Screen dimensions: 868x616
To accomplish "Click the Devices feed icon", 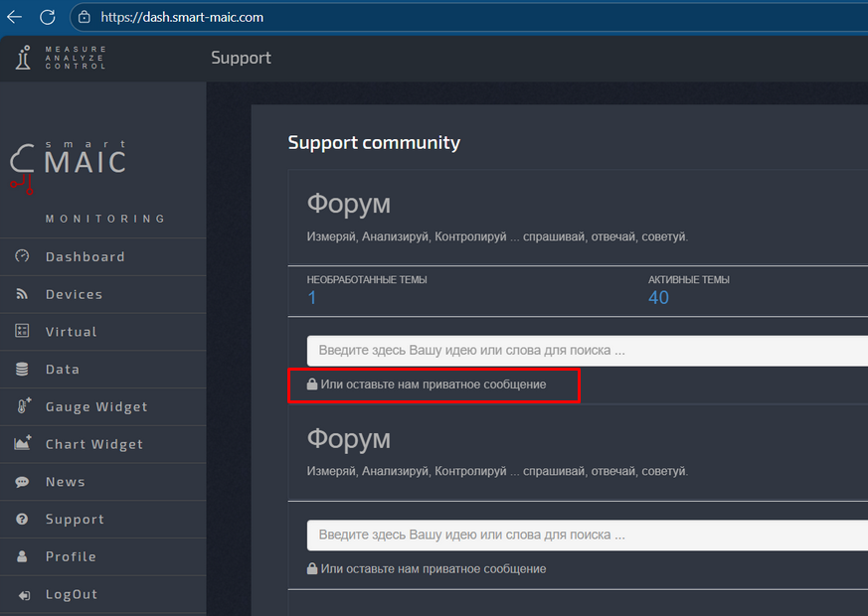I will (x=22, y=294).
